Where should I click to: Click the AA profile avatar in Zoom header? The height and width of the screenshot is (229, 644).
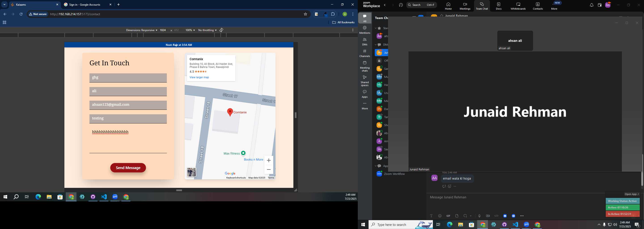608,5
